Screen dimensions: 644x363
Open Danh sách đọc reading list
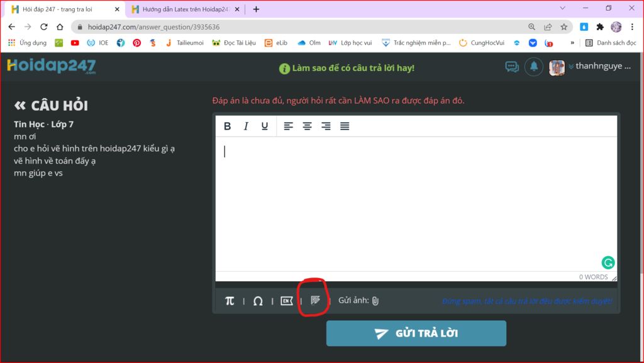pos(610,43)
